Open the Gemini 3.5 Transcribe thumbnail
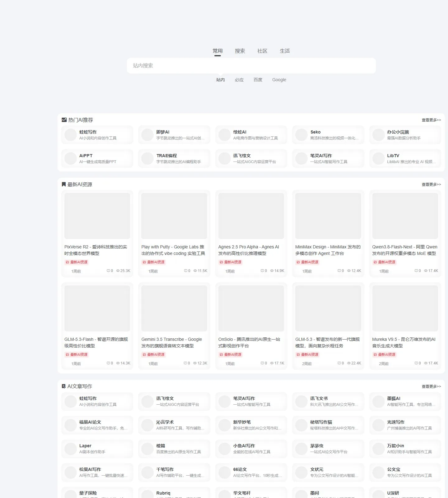448x498 pixels. [x=174, y=308]
